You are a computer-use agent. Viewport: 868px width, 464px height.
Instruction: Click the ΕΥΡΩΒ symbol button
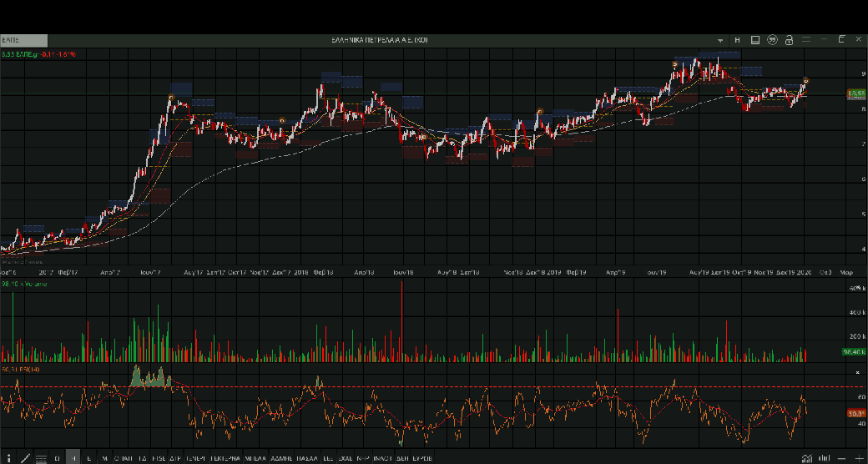[x=422, y=458]
